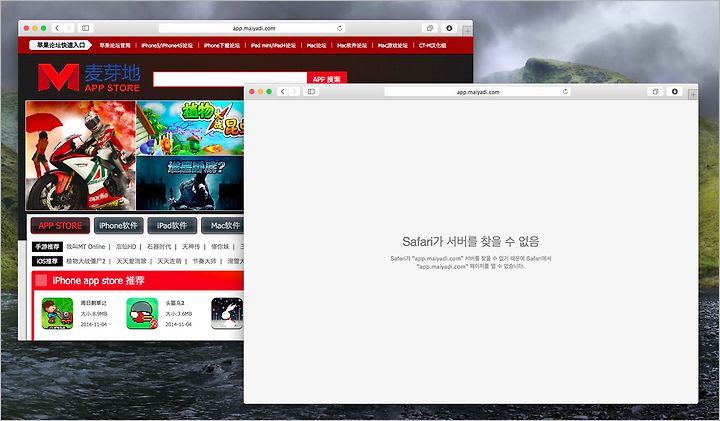Open the CT-M forum link
This screenshot has width=720, height=421.
tap(432, 45)
